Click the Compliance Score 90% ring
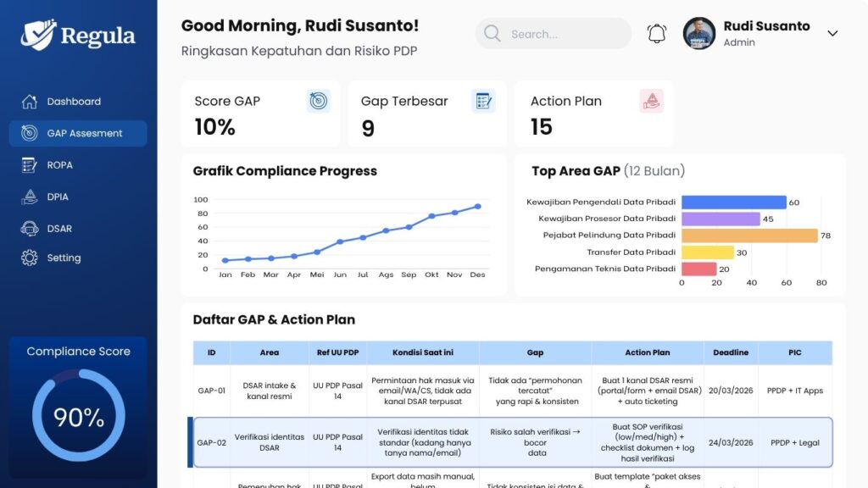 tap(79, 417)
